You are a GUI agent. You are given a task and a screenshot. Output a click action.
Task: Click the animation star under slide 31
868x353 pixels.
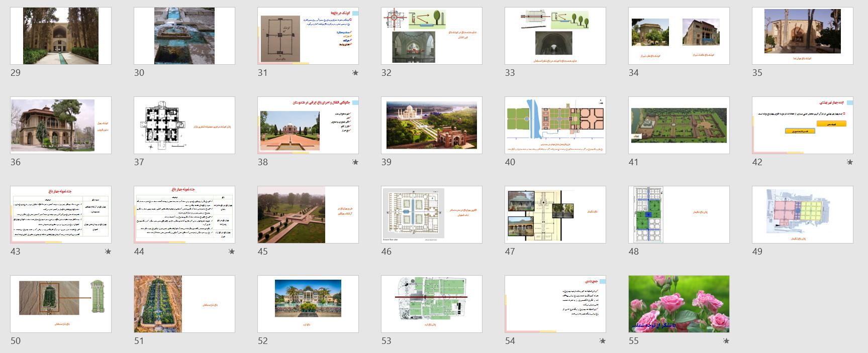point(355,73)
